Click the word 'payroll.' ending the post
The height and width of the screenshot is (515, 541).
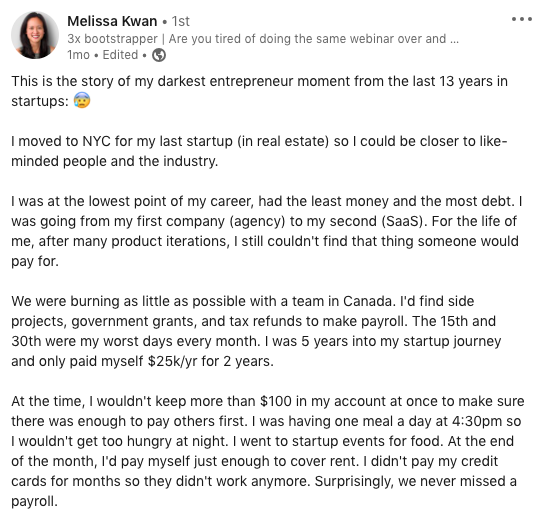coord(34,501)
